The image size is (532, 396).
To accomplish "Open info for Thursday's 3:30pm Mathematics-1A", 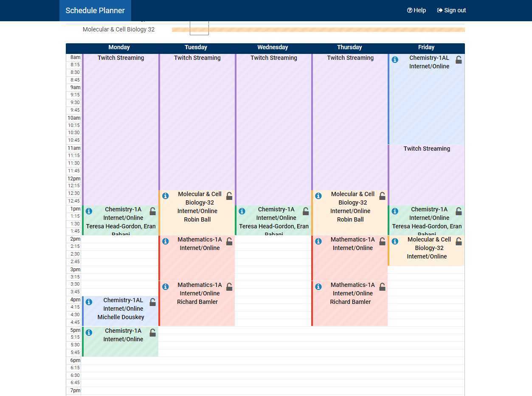I will point(318,286).
